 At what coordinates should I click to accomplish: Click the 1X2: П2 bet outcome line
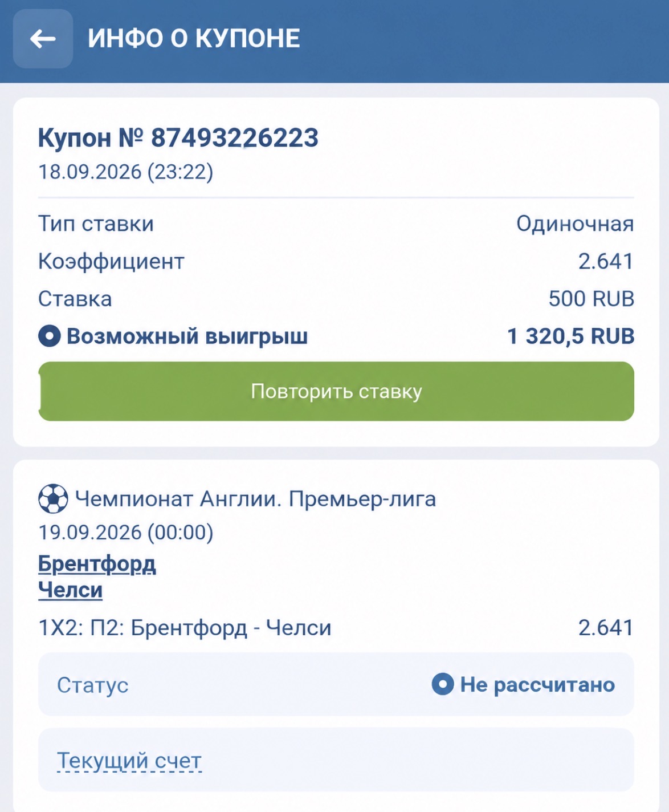[x=185, y=628]
